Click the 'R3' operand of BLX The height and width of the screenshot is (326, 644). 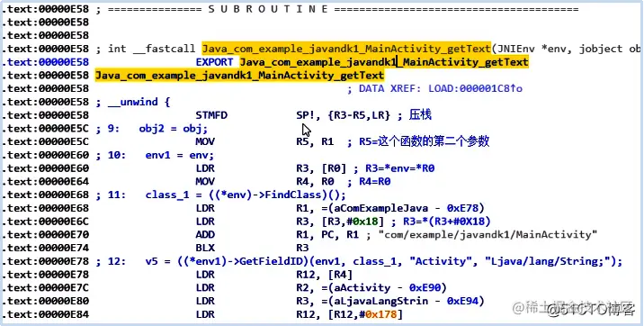302,248
